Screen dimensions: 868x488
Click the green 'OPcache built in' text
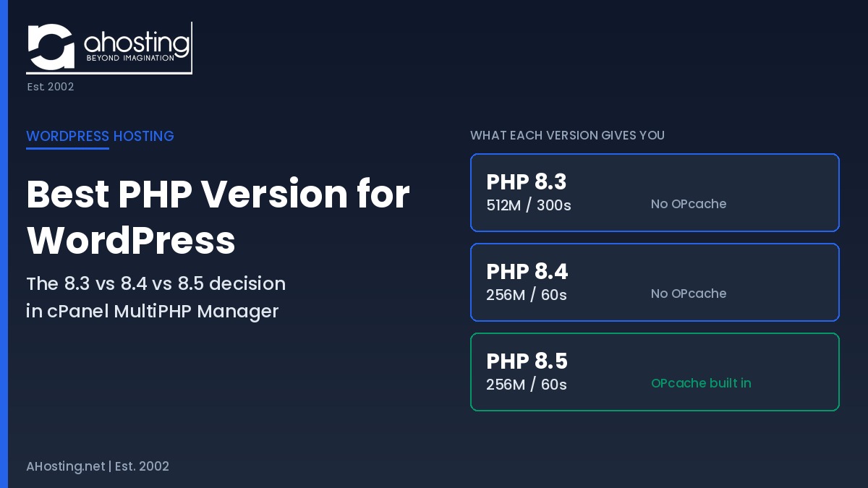[701, 383]
